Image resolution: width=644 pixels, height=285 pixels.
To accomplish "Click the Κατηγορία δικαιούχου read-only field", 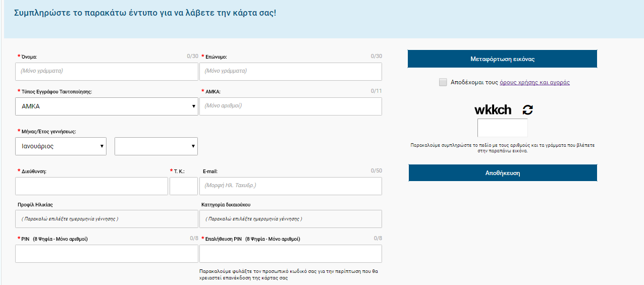I will (291, 219).
